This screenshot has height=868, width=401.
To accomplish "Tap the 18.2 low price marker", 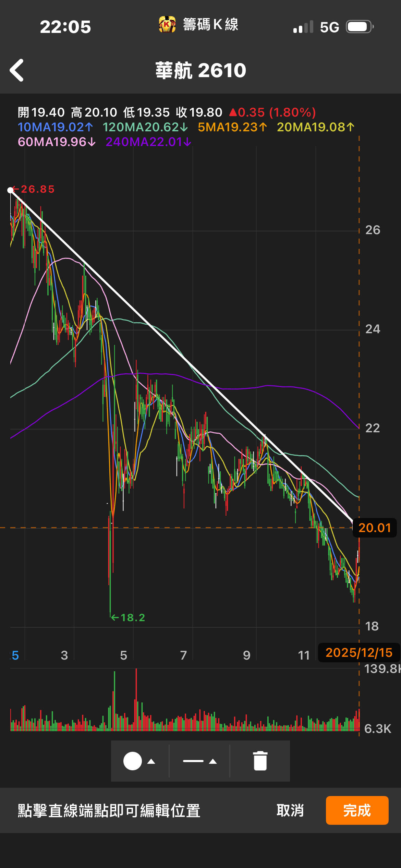I will [x=128, y=618].
